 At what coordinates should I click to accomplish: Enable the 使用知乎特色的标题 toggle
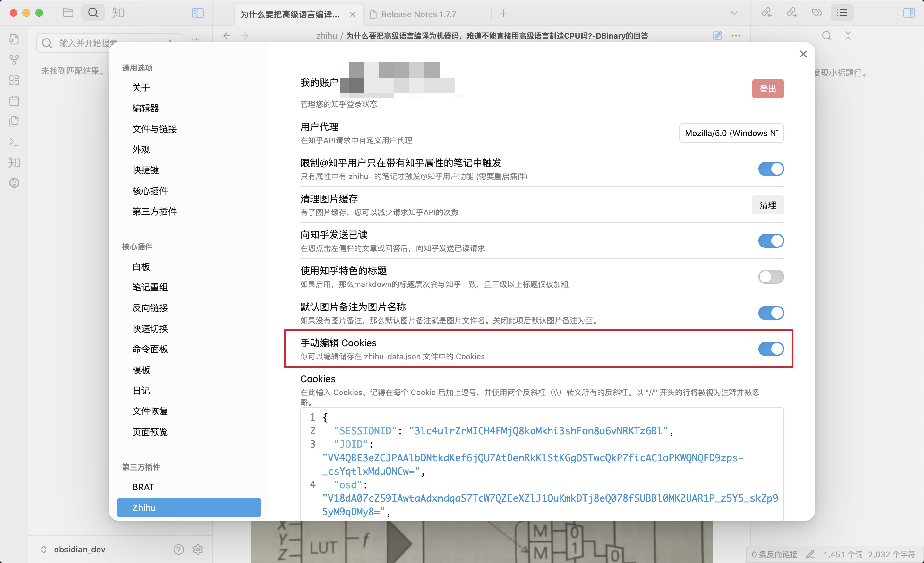tap(771, 277)
